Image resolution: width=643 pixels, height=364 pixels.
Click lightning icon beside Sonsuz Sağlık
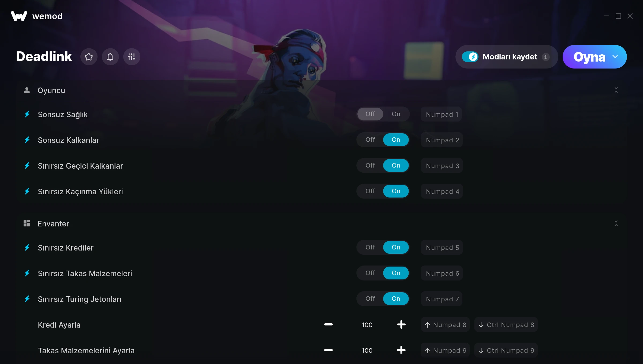[x=27, y=114]
